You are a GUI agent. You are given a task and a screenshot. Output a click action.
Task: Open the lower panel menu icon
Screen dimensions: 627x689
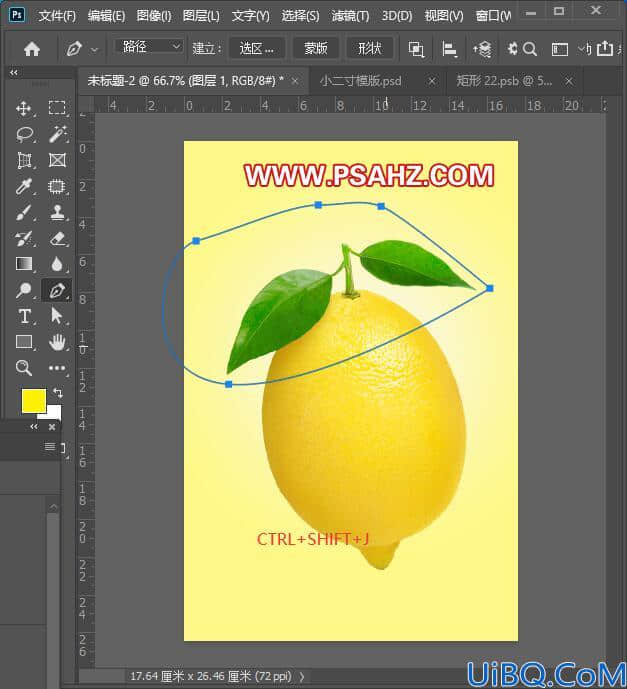point(50,446)
